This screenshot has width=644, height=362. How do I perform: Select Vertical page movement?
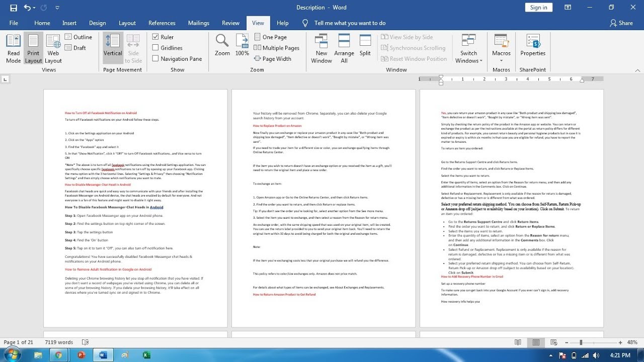113,49
